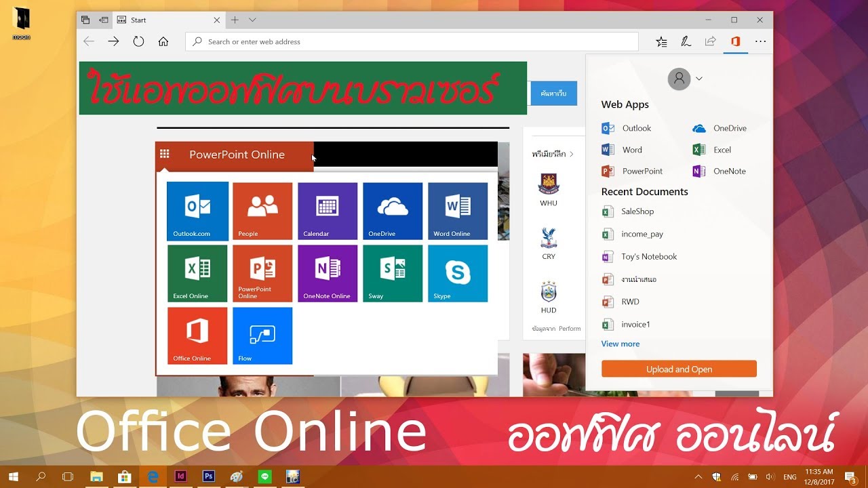Expand the พรีเมียร์ลีก section chevron
Screen dimensions: 868x488
572,154
